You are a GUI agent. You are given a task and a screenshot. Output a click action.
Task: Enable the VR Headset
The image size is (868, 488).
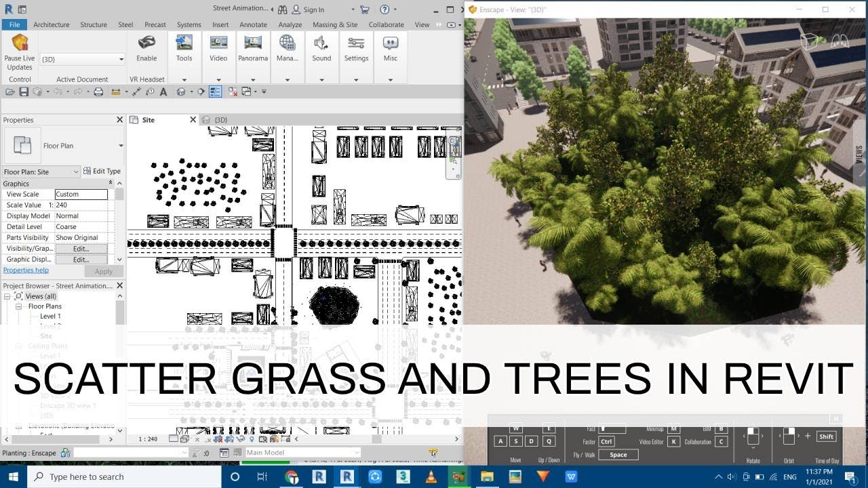click(x=146, y=47)
